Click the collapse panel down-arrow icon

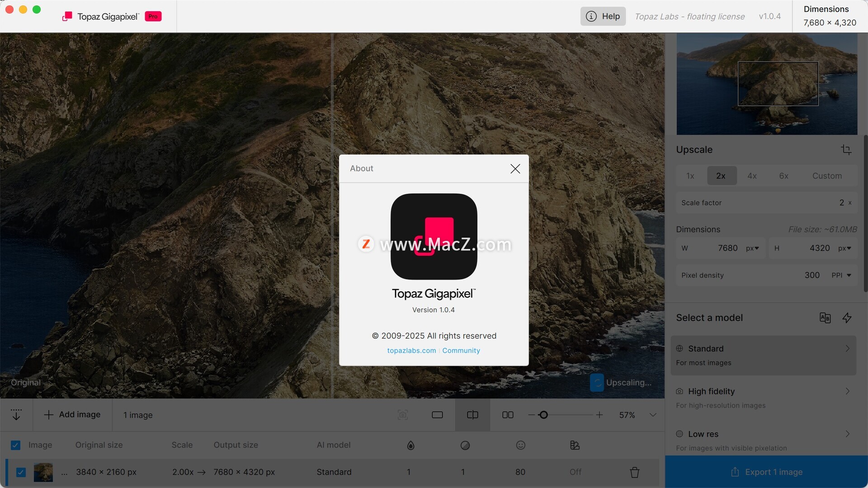[x=16, y=415]
